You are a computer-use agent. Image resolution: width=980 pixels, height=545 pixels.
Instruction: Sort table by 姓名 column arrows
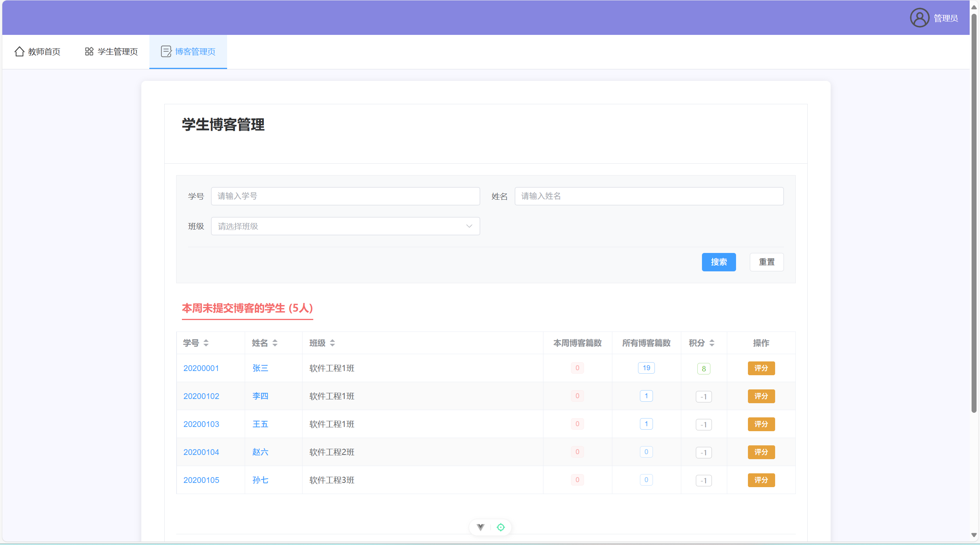point(275,343)
